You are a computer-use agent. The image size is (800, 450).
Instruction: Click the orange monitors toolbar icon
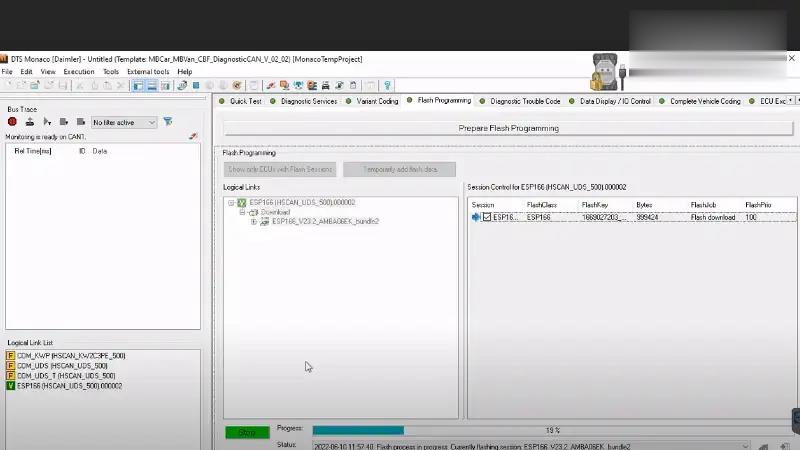pyautogui.click(x=285, y=85)
